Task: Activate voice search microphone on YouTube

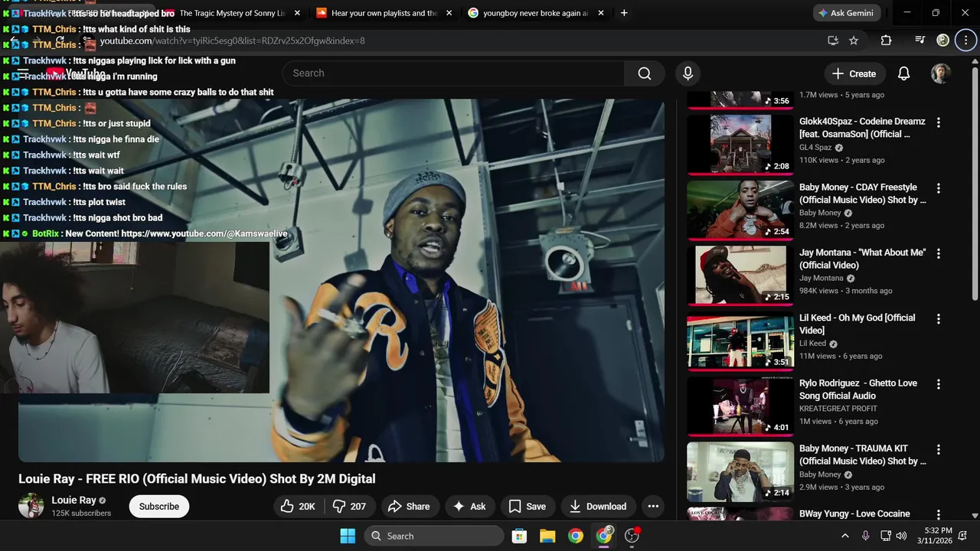Action: point(688,73)
